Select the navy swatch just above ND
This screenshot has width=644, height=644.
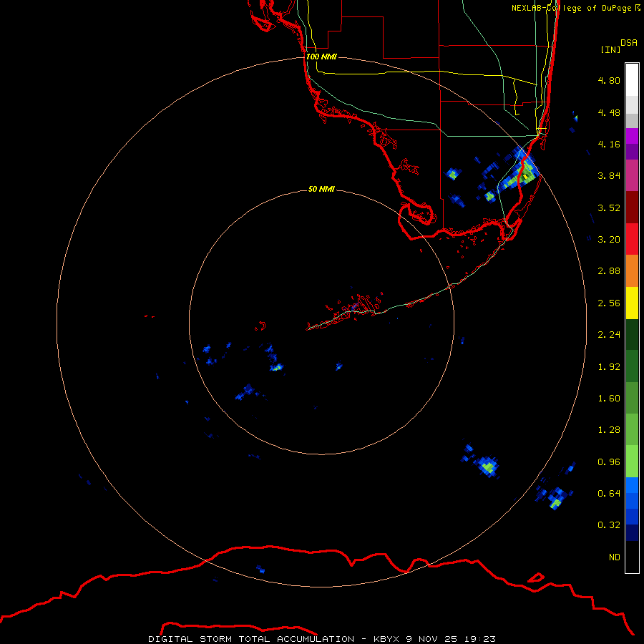click(x=632, y=532)
